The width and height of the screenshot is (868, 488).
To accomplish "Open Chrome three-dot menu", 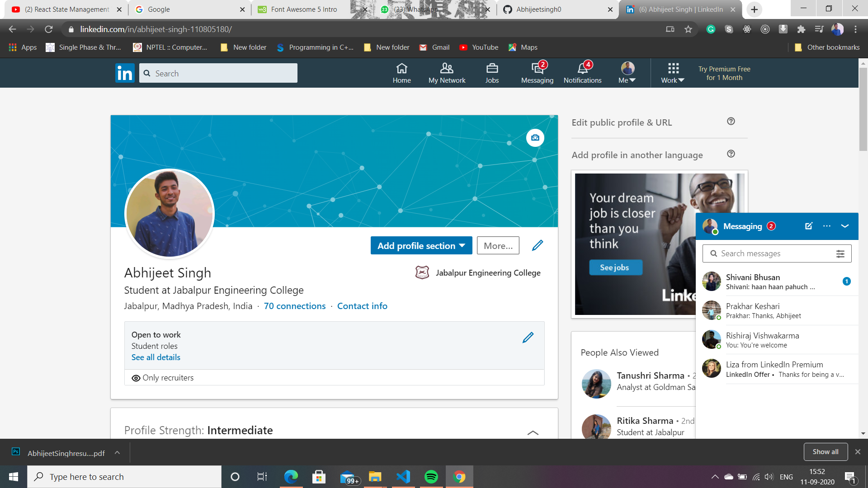I will tap(855, 29).
